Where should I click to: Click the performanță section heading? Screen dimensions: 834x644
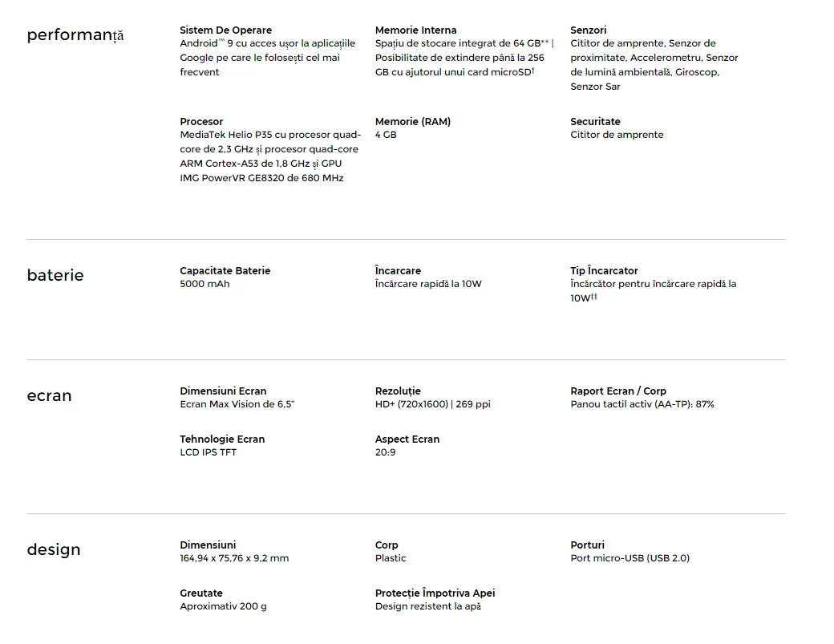75,35
